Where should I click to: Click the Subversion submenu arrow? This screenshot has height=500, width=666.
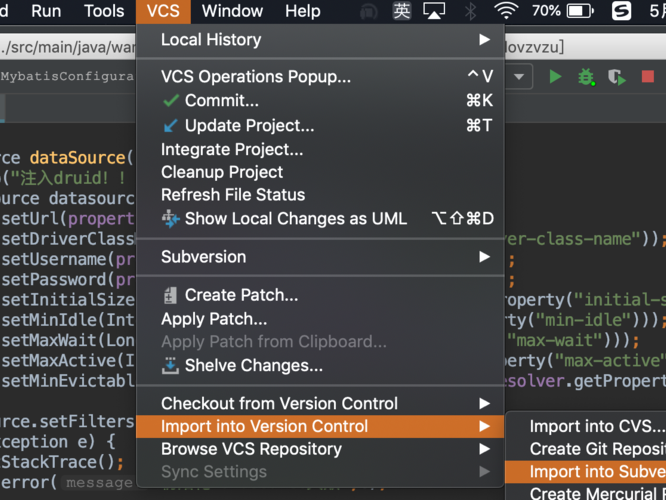[x=484, y=257]
